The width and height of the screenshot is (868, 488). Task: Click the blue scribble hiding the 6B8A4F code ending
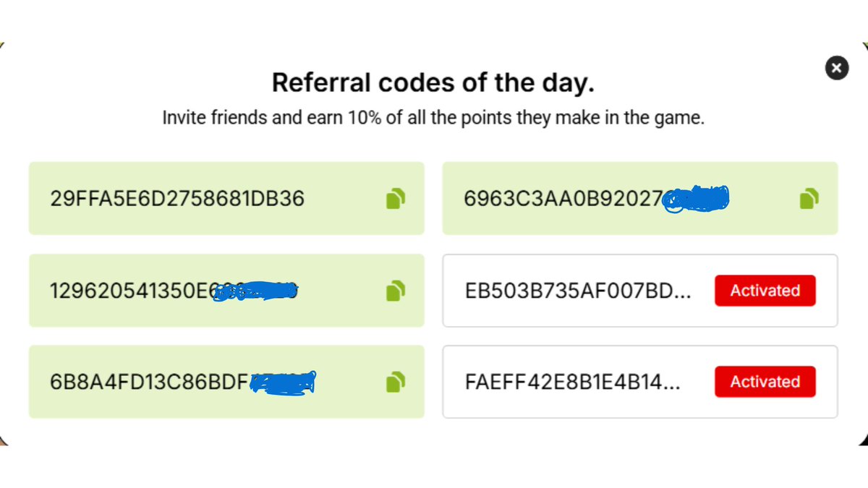[284, 382]
